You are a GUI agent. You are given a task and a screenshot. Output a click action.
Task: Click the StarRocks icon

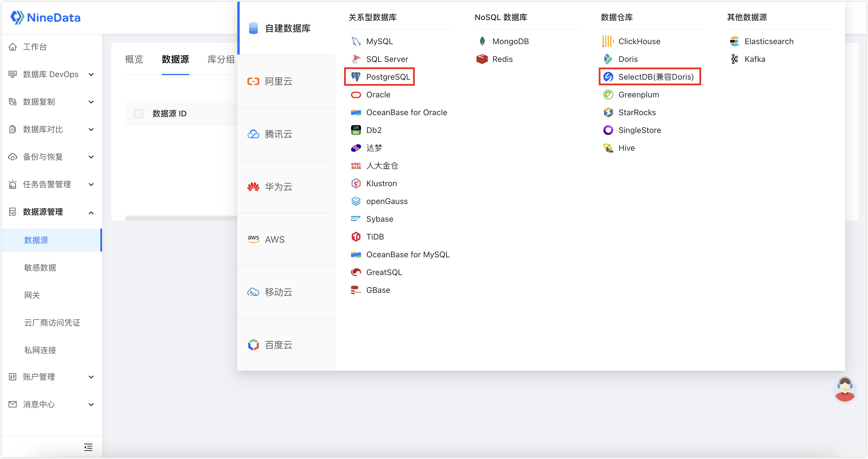click(608, 113)
